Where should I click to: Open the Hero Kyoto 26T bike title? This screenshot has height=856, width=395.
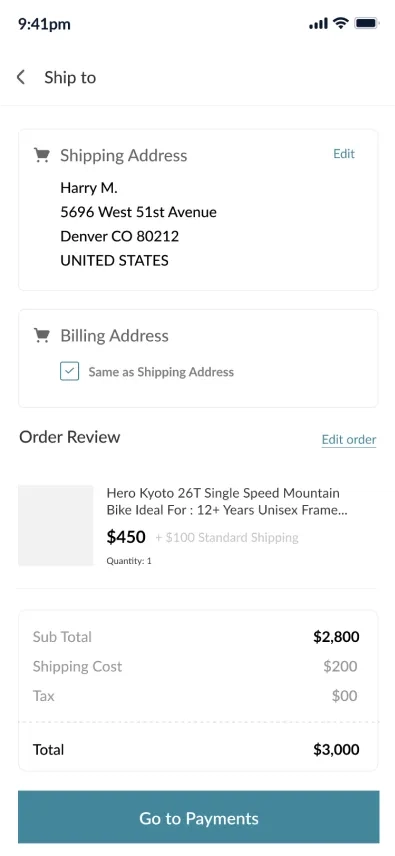[227, 502]
